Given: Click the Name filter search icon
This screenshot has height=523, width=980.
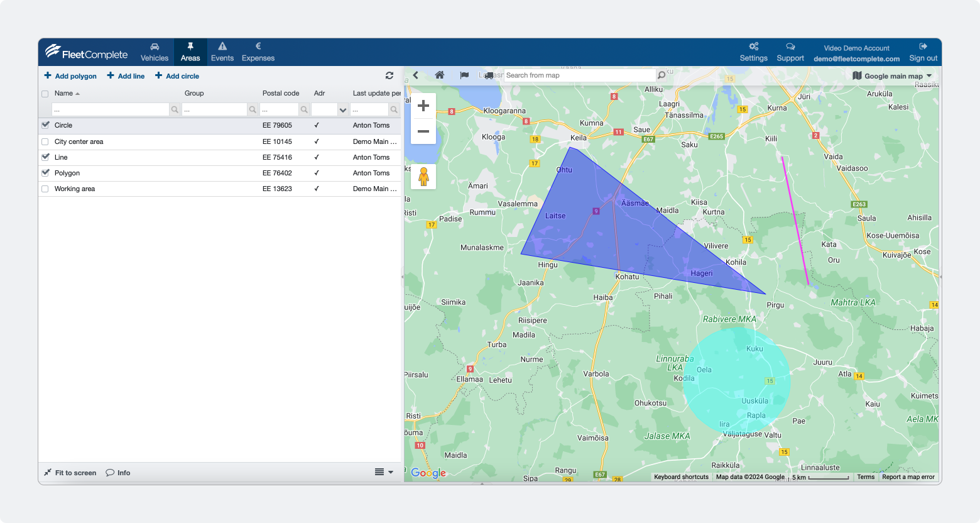Looking at the screenshot, I should pos(175,109).
